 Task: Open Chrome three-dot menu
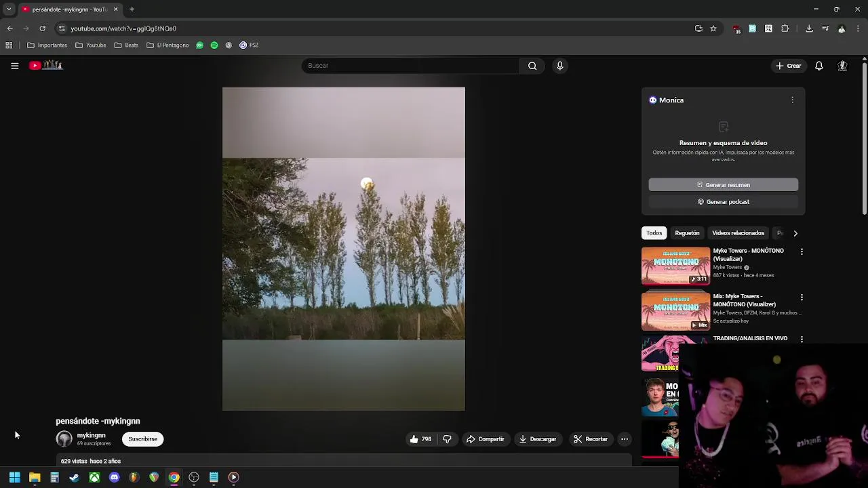tap(859, 28)
